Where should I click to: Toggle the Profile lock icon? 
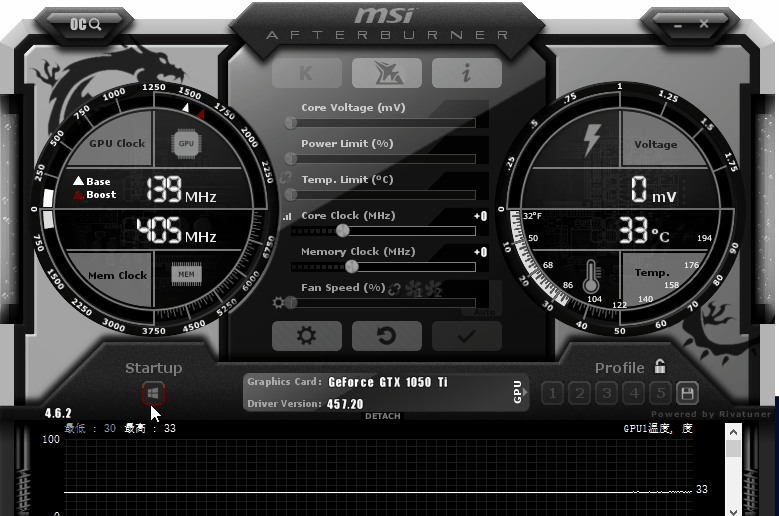(660, 367)
